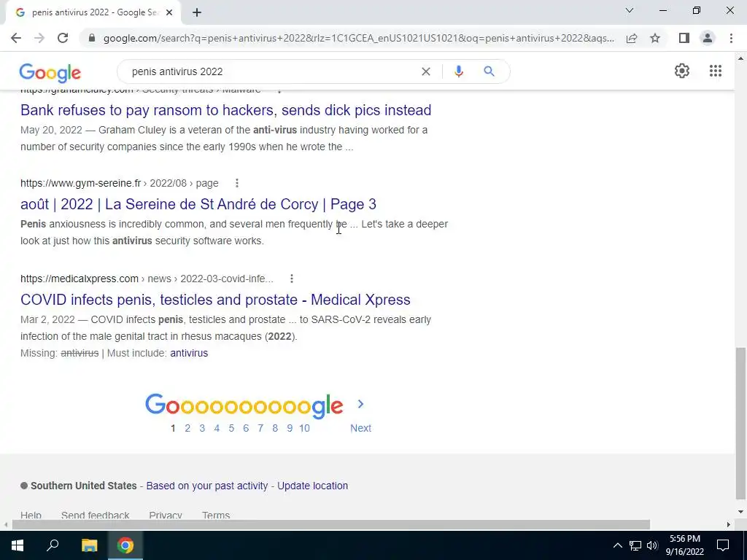This screenshot has height=560, width=747.
Task: Click medicalxpress.com URL breadcrumb
Action: (147, 279)
